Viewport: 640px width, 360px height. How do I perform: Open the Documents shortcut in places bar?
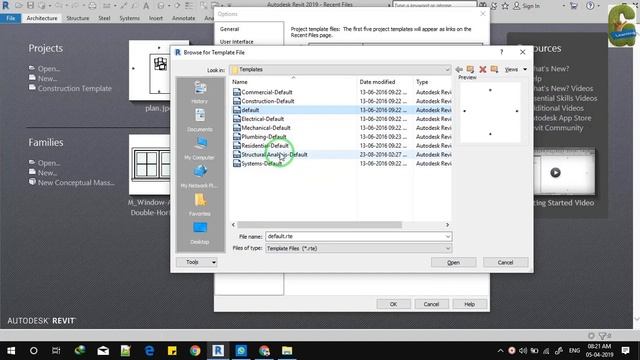pos(200,120)
